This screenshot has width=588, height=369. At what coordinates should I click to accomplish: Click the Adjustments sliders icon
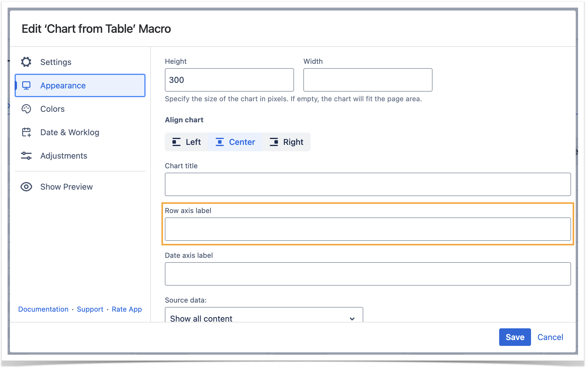click(x=26, y=156)
